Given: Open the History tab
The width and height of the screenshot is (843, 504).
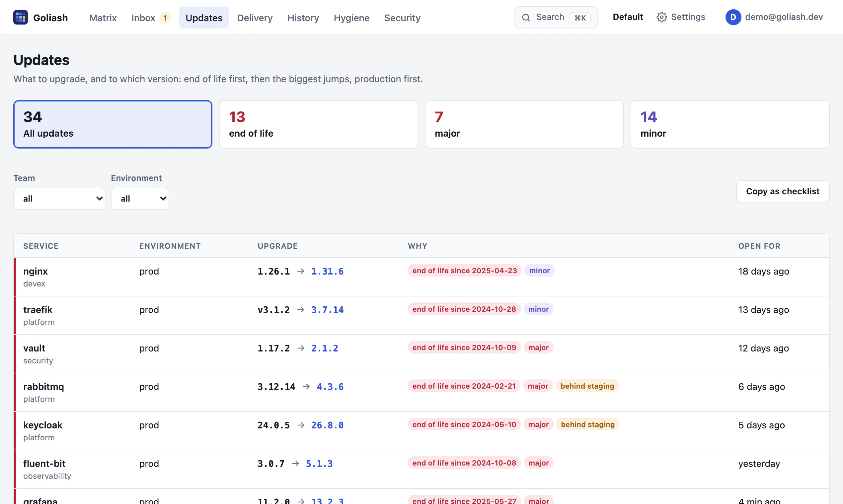Looking at the screenshot, I should [303, 18].
